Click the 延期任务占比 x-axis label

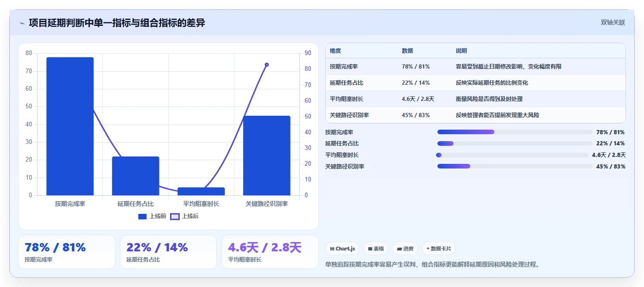[136, 204]
